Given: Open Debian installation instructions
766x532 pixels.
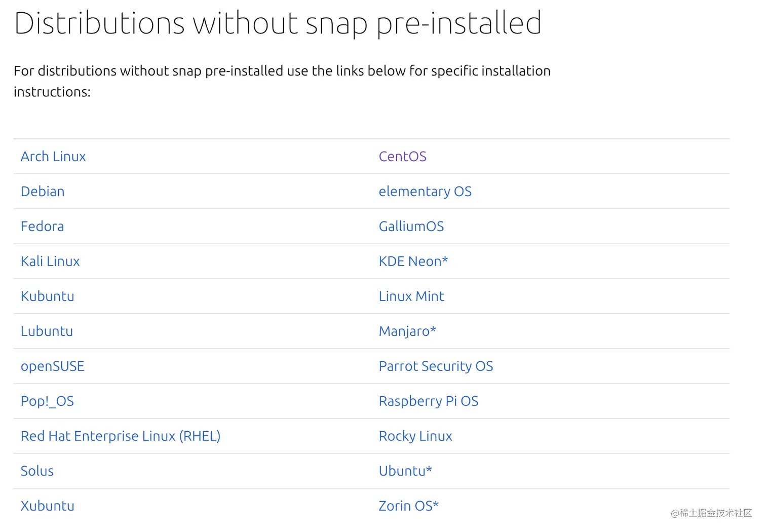Looking at the screenshot, I should (x=43, y=192).
